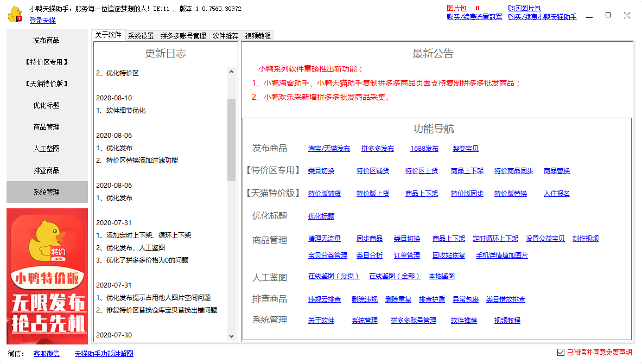Switch to the 拼多多账号管理 tab
The image size is (642, 364).
(x=183, y=36)
